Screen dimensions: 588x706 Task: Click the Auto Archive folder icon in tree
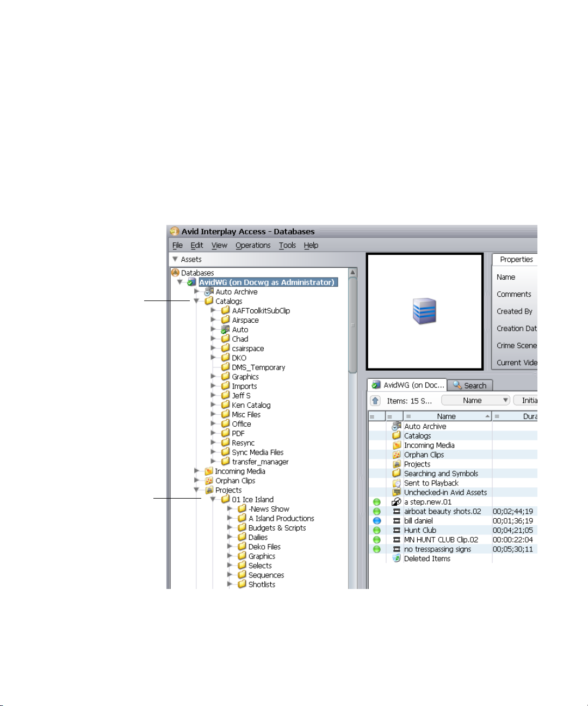[208, 292]
